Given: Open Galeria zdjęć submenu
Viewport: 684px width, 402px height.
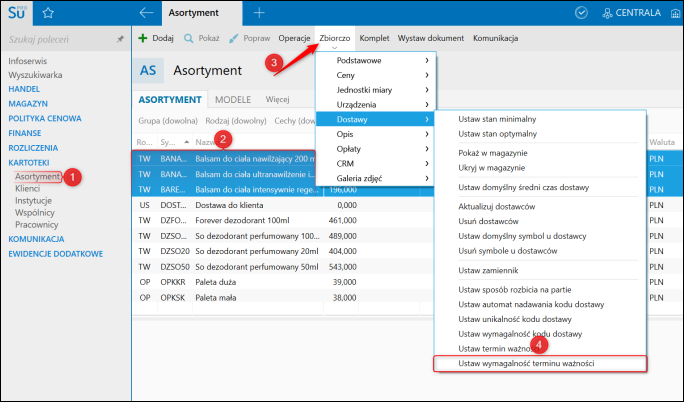Looking at the screenshot, I should pyautogui.click(x=375, y=178).
